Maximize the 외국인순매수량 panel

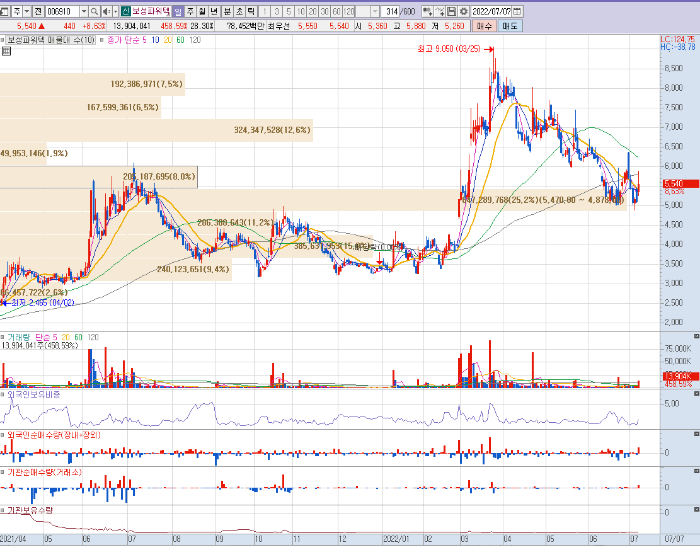coord(696,433)
